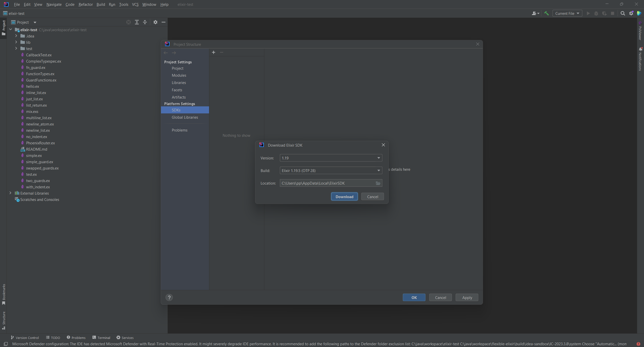Open the Version dropdown showing 1.19

[331, 158]
